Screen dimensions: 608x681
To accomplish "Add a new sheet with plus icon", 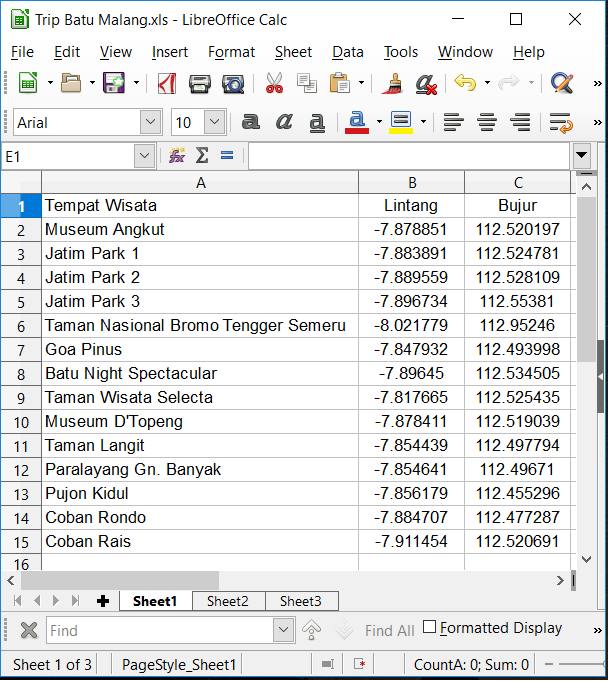I will (x=103, y=601).
